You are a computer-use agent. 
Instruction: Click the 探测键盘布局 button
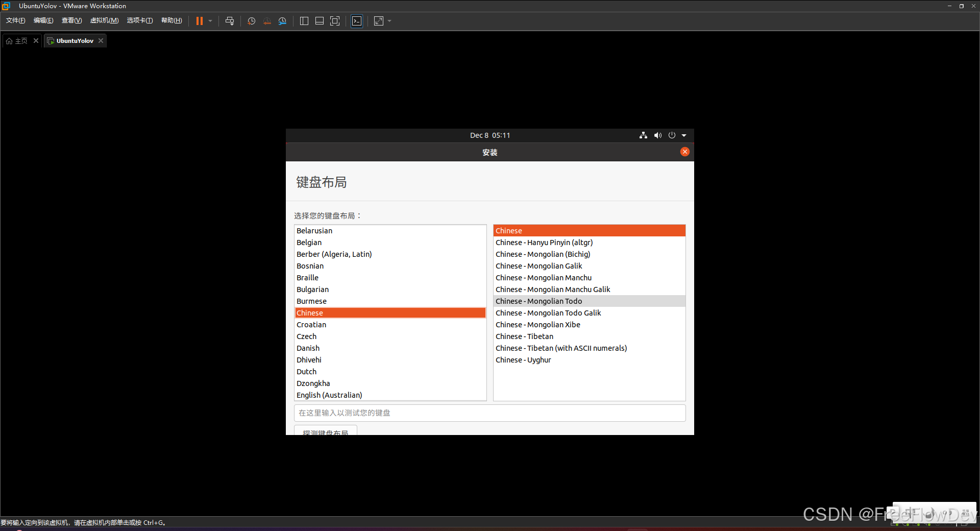326,433
